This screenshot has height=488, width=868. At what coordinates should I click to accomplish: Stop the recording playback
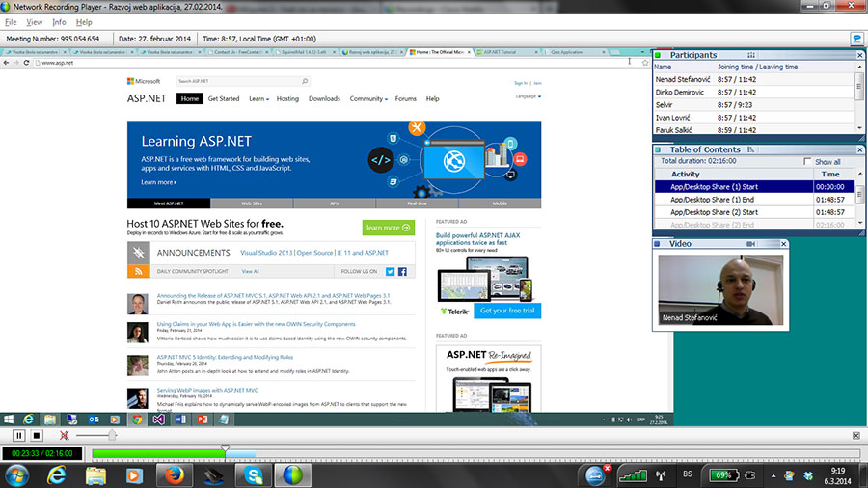[37, 435]
